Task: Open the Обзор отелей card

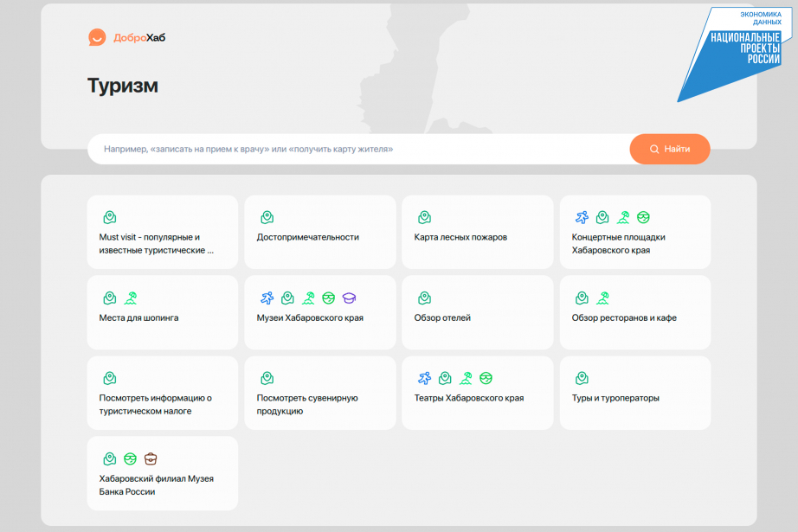Action: click(x=478, y=312)
